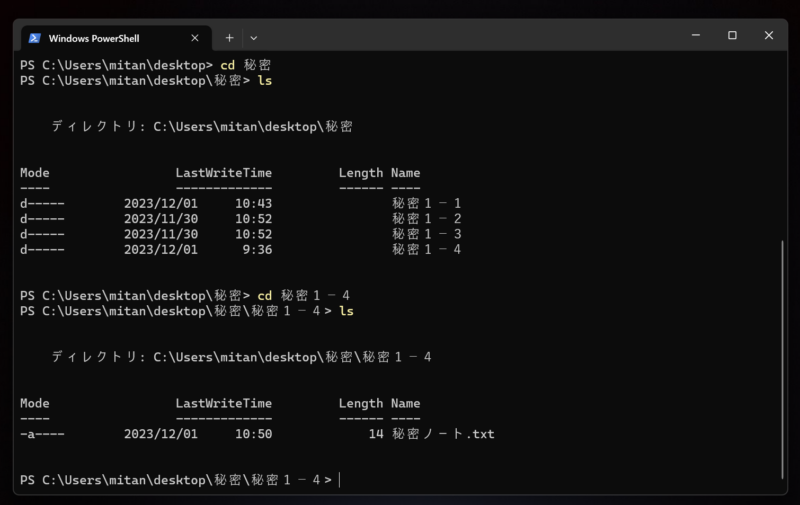Click the folder name 秘密１－２

[x=427, y=219]
